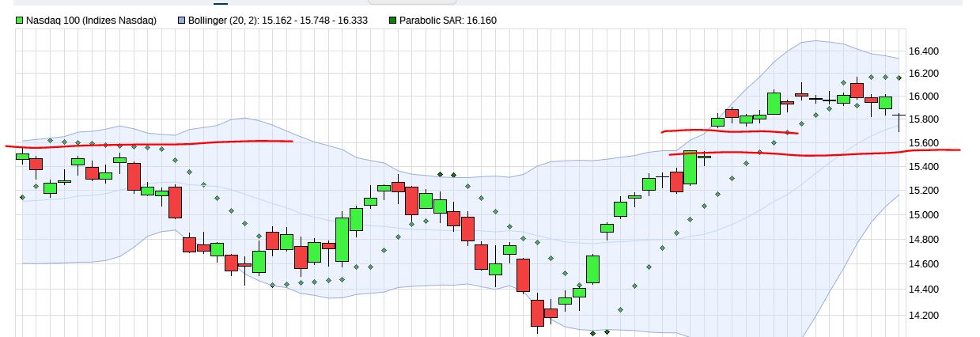Click the rightmost Parabolic SAR dot
The height and width of the screenshot is (337, 980).
899,78
